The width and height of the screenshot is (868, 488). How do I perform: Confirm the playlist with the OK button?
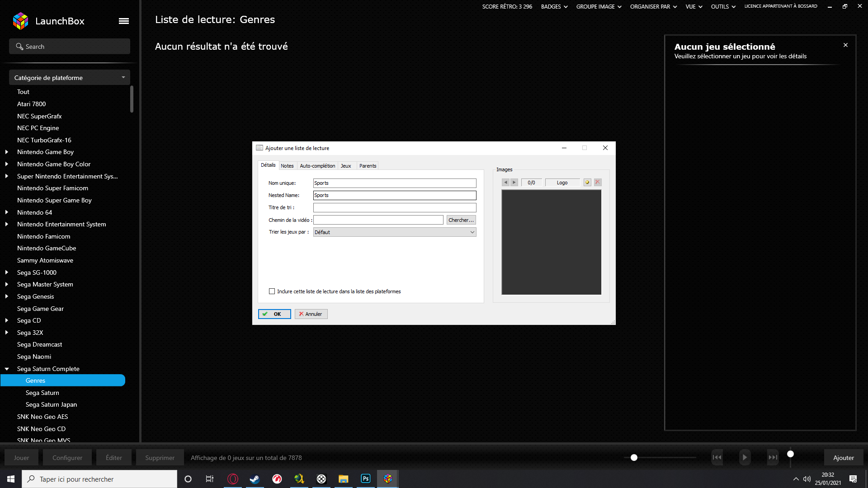click(x=274, y=314)
